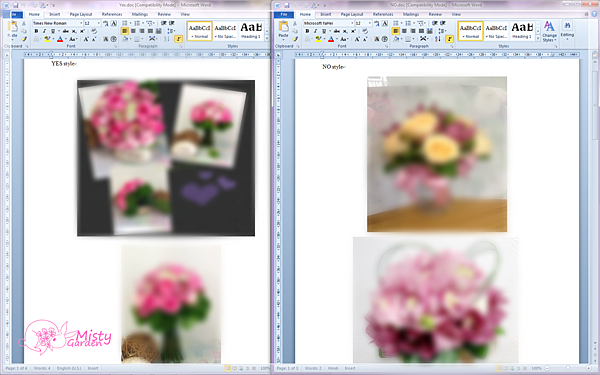
Task: Click Clear Formatting in the Yes.doc window
Action: coord(95,31)
